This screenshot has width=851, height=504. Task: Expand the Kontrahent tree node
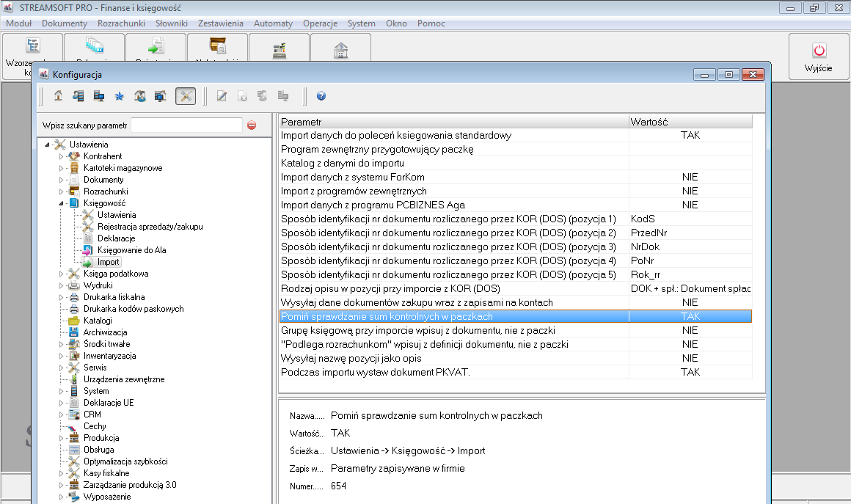[x=62, y=156]
